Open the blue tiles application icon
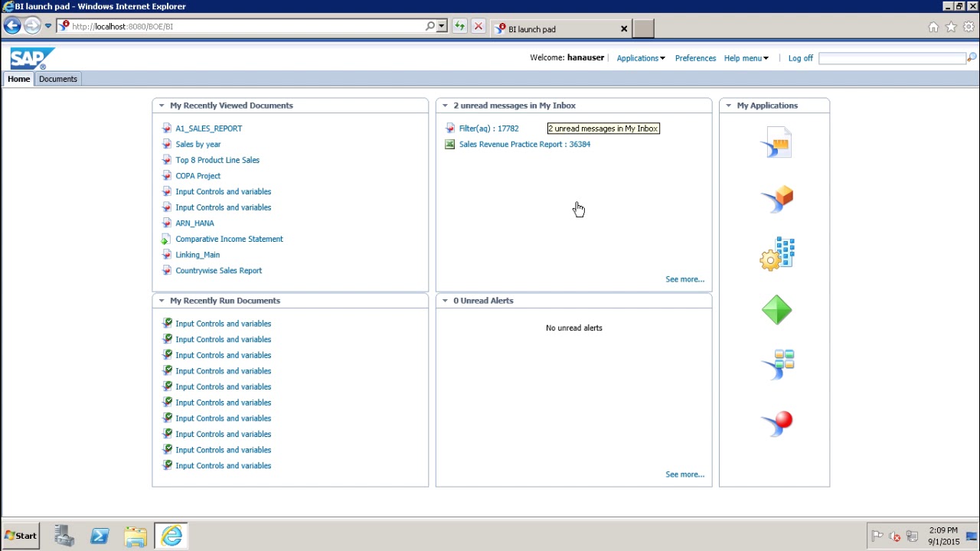 point(777,364)
